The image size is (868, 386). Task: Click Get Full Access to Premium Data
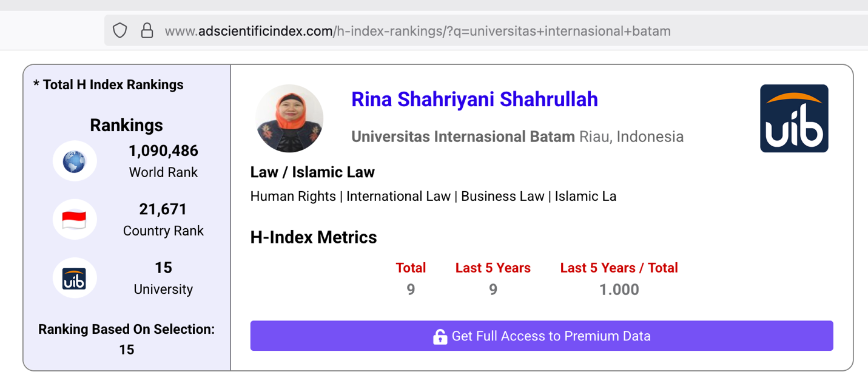[x=542, y=336]
